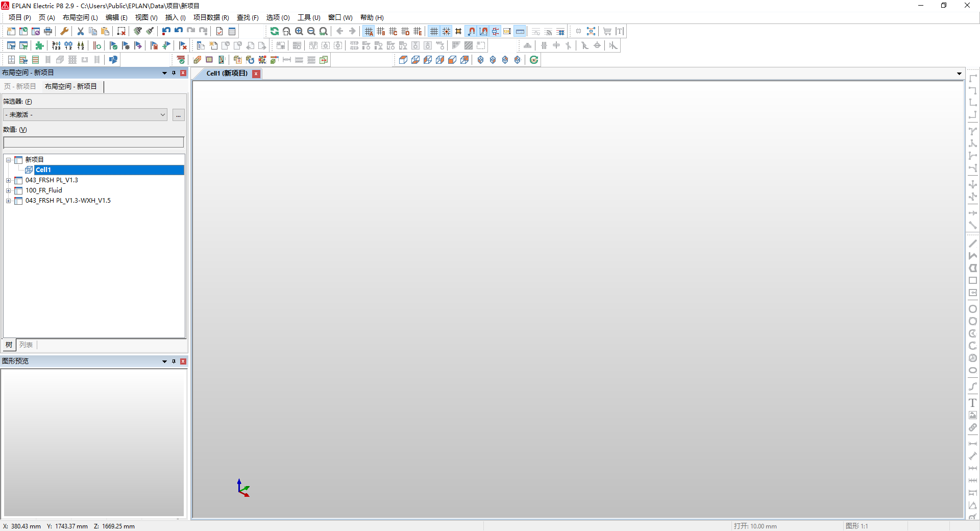Image resolution: width=980 pixels, height=531 pixels.
Task: Click the ... browse button next to the filter
Action: point(178,115)
